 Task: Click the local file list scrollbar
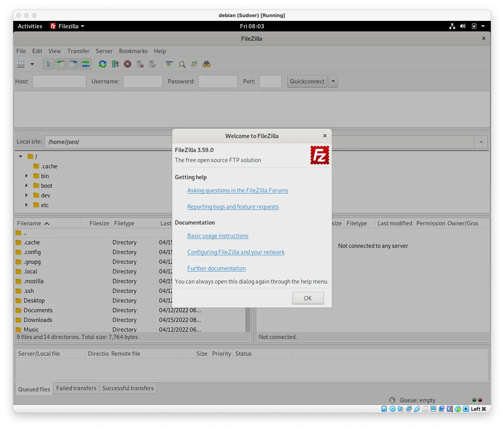click(248, 320)
